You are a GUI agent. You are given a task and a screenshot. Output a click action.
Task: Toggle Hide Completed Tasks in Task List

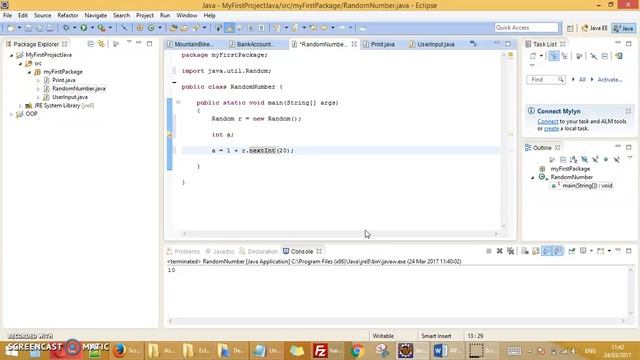[x=593, y=56]
